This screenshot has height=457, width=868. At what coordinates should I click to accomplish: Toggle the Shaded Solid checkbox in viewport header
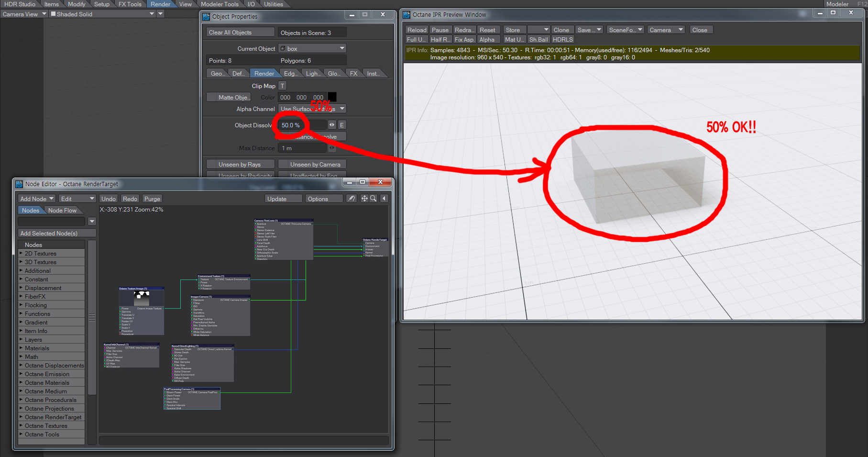[x=53, y=14]
